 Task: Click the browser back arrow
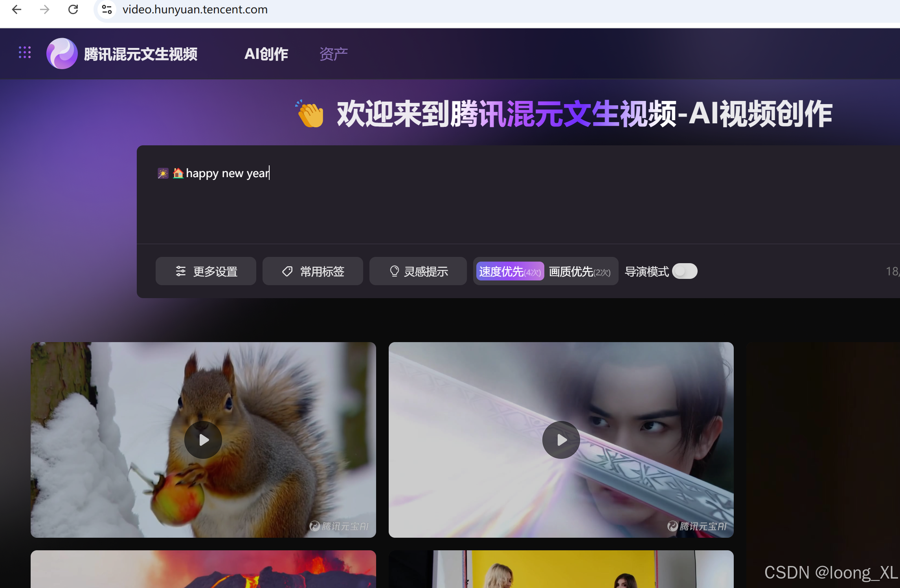17,9
